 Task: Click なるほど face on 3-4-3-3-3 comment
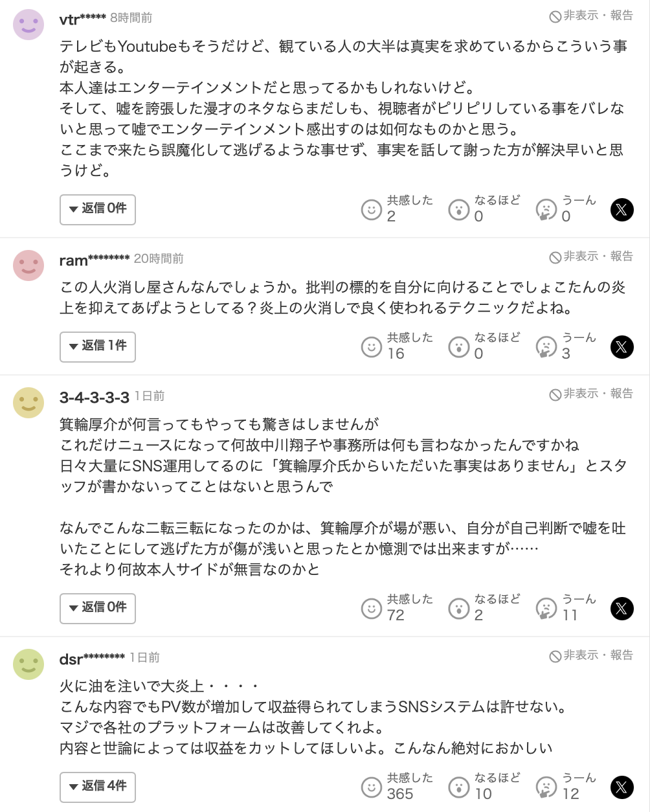458,609
